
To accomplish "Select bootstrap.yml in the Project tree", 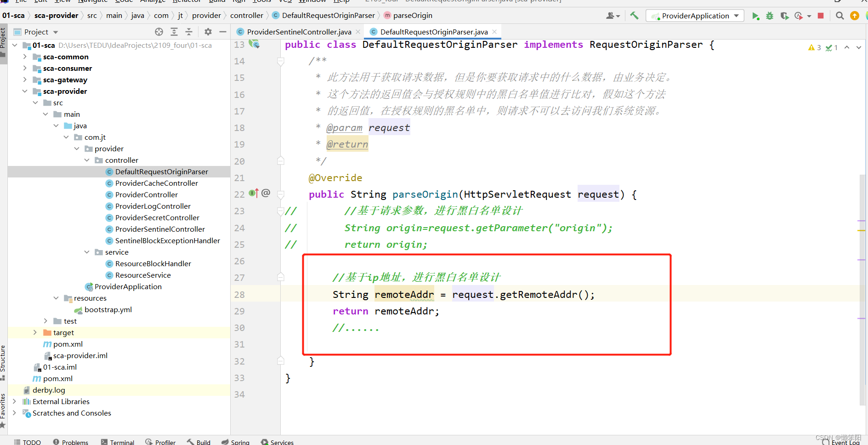I will click(108, 309).
